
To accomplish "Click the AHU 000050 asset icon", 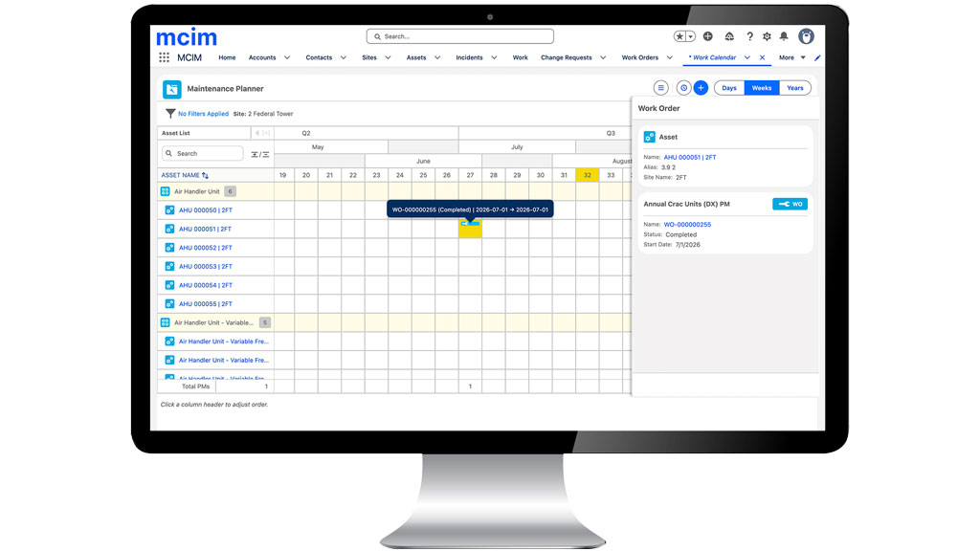I will tap(169, 210).
